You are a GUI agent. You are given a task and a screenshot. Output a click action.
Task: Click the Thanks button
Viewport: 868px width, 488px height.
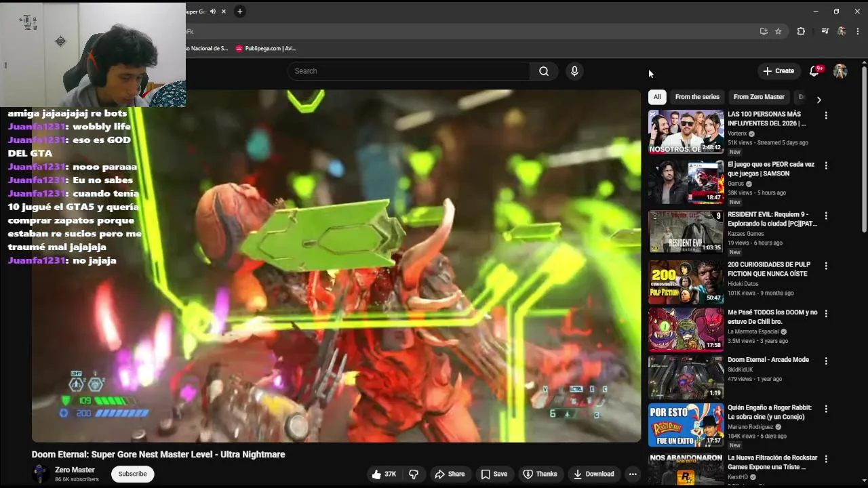pos(540,474)
